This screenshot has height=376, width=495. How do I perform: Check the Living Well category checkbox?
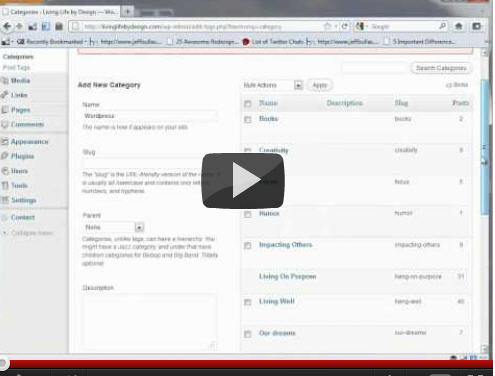pos(248,302)
